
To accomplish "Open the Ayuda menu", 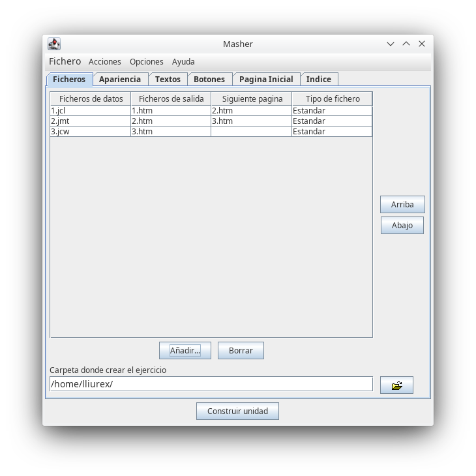I will pos(183,61).
